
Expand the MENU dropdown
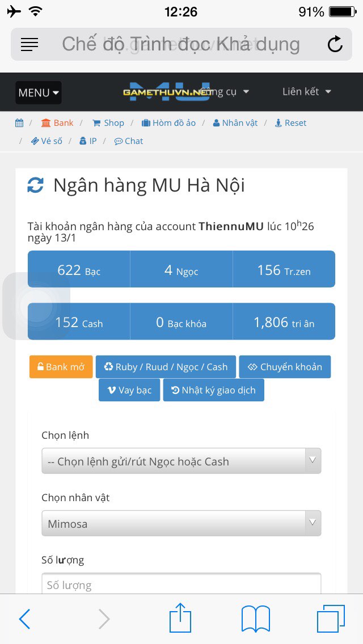pos(39,93)
